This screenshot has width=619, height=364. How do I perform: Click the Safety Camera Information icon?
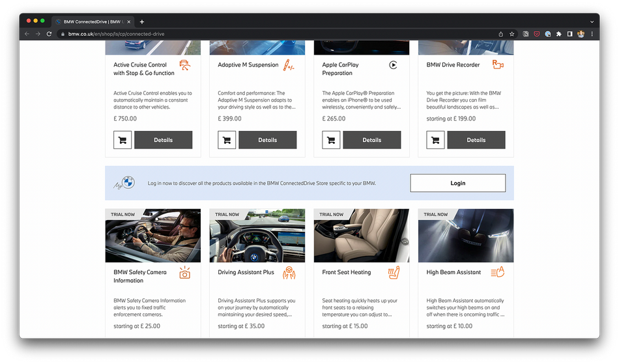click(185, 272)
